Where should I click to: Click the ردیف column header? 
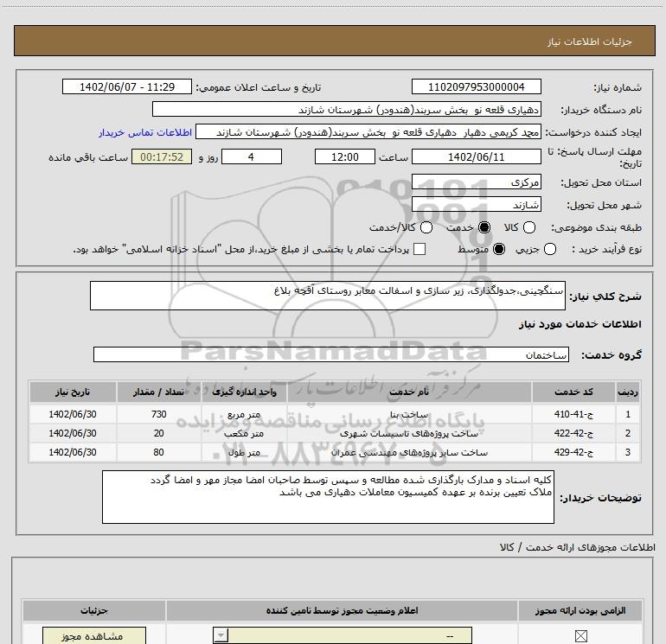(x=628, y=392)
